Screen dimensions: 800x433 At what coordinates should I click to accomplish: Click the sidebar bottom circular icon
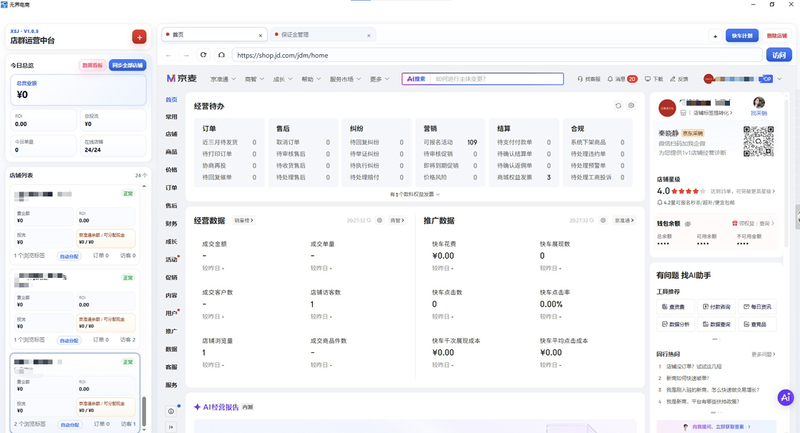pyautogui.click(x=171, y=411)
